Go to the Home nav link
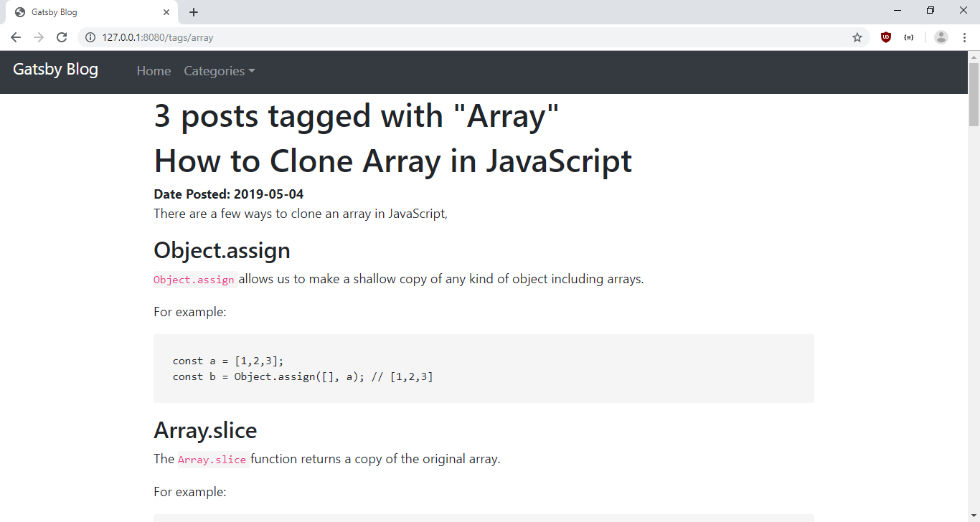Screen dimensions: 980x522 coord(154,71)
